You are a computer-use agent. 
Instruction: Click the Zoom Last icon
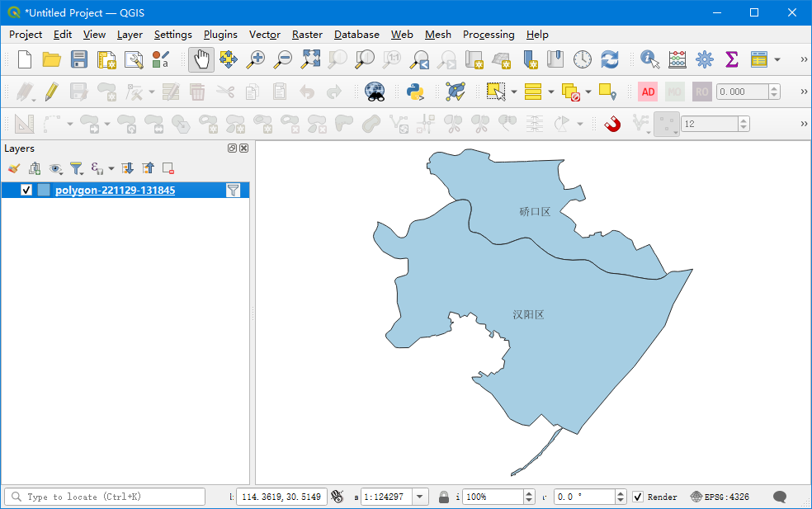click(419, 59)
